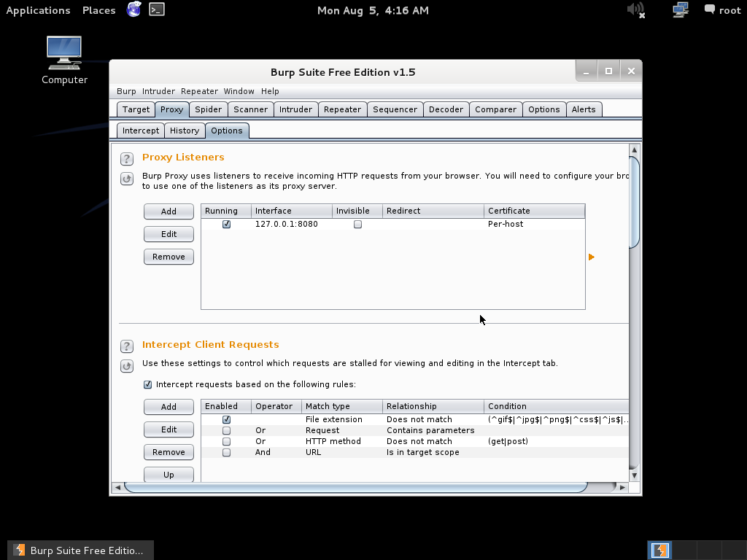Open the Sequencer tab
Screen dimensions: 747x560
point(395,109)
